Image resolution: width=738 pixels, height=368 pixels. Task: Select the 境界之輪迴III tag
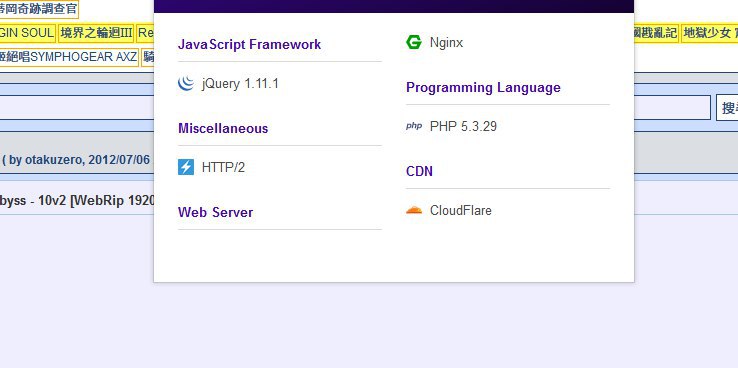pyautogui.click(x=96, y=33)
